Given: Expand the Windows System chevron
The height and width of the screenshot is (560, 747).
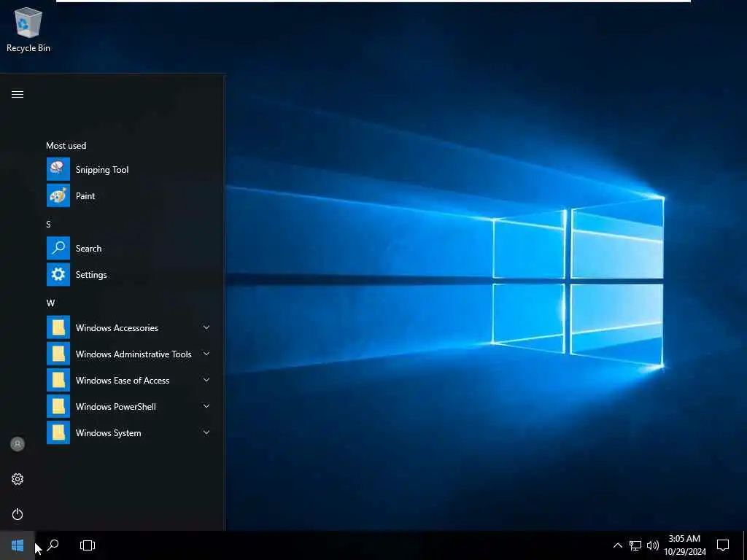Looking at the screenshot, I should pos(206,432).
